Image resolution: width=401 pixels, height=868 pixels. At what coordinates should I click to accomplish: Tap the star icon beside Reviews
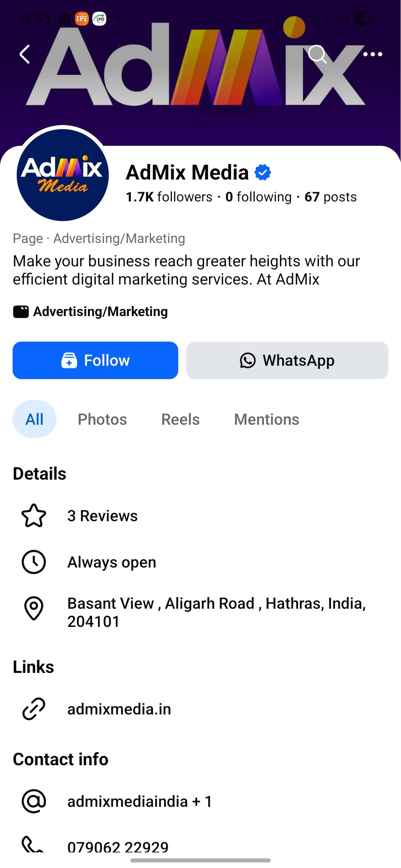(x=34, y=516)
